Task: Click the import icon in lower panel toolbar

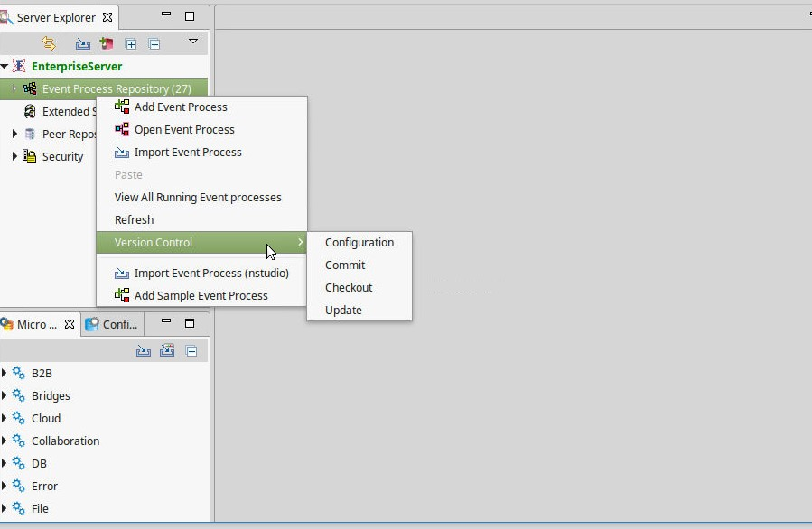Action: click(x=144, y=351)
